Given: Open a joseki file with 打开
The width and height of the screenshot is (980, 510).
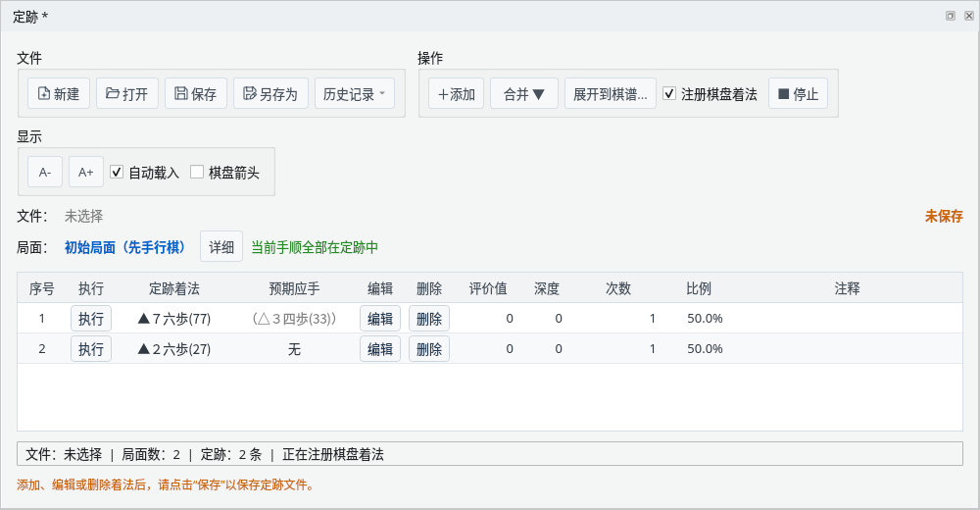Looking at the screenshot, I should (x=126, y=94).
